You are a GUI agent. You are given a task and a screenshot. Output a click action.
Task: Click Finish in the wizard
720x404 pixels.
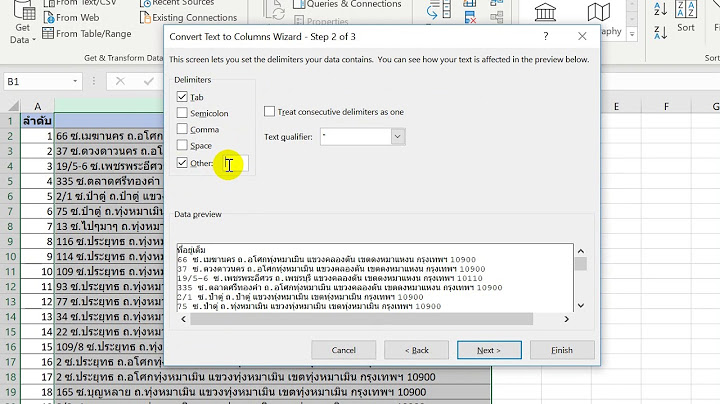point(562,350)
